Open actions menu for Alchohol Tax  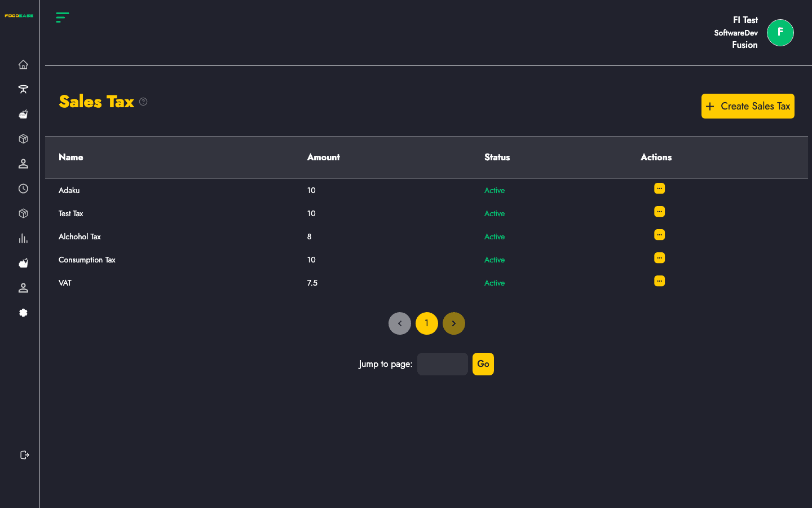point(659,235)
